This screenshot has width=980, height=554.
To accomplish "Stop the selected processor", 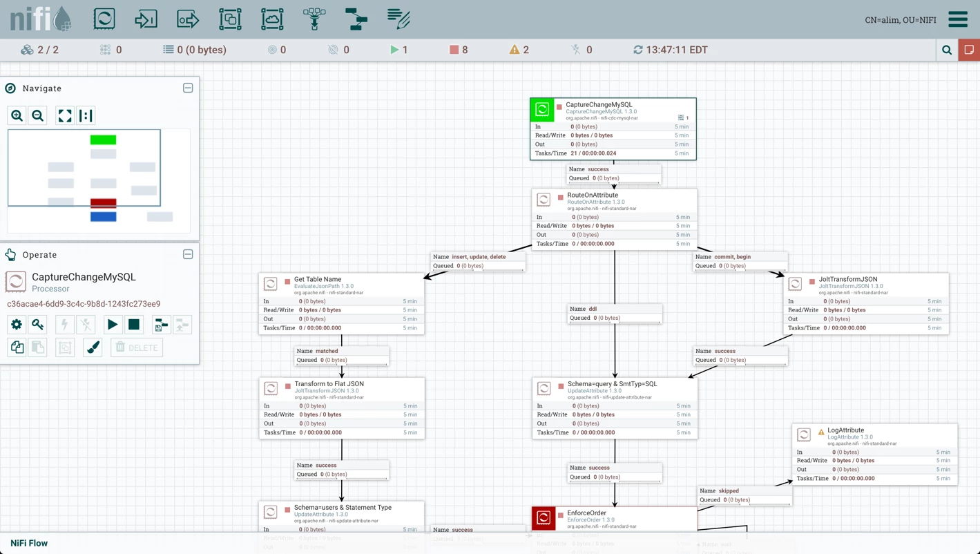I will (x=134, y=325).
